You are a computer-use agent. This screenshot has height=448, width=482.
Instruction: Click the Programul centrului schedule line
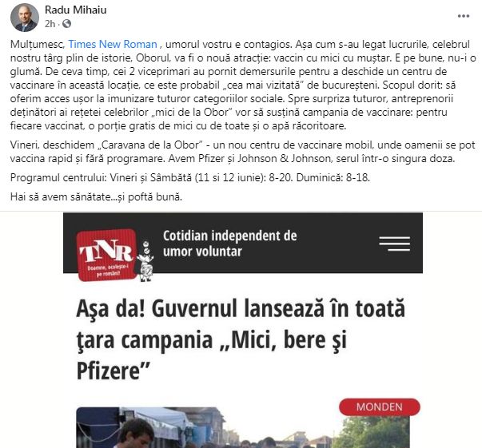pyautogui.click(x=190, y=177)
